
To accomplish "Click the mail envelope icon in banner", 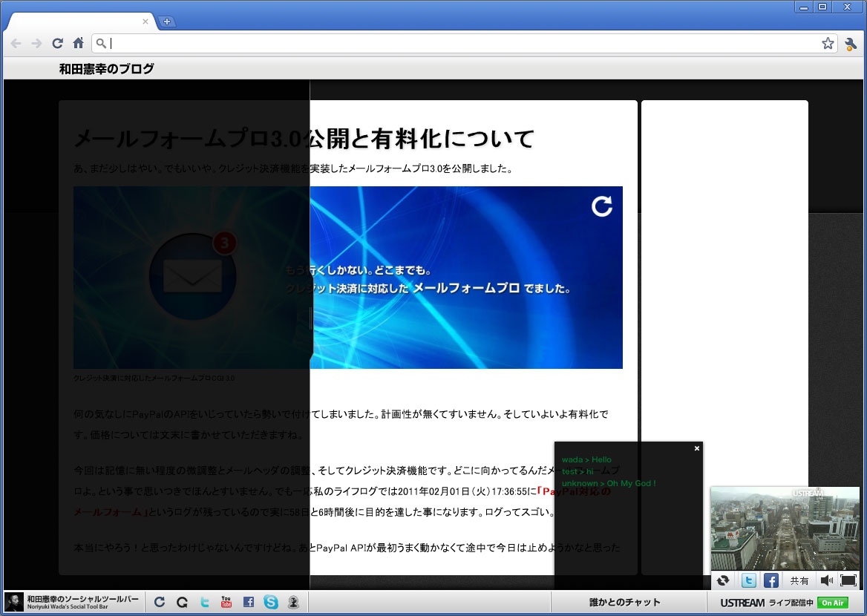I will point(193,276).
